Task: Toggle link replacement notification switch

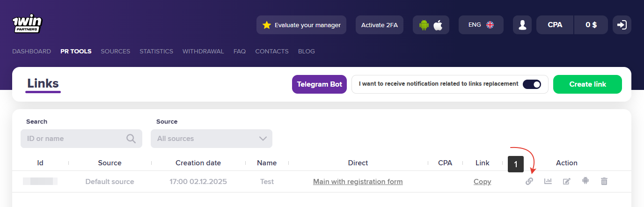Action: click(x=532, y=84)
